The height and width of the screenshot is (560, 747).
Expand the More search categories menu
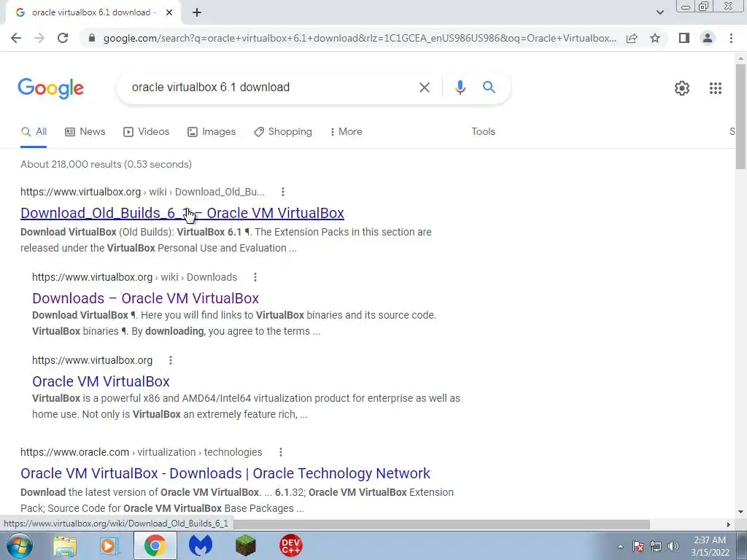click(x=347, y=132)
